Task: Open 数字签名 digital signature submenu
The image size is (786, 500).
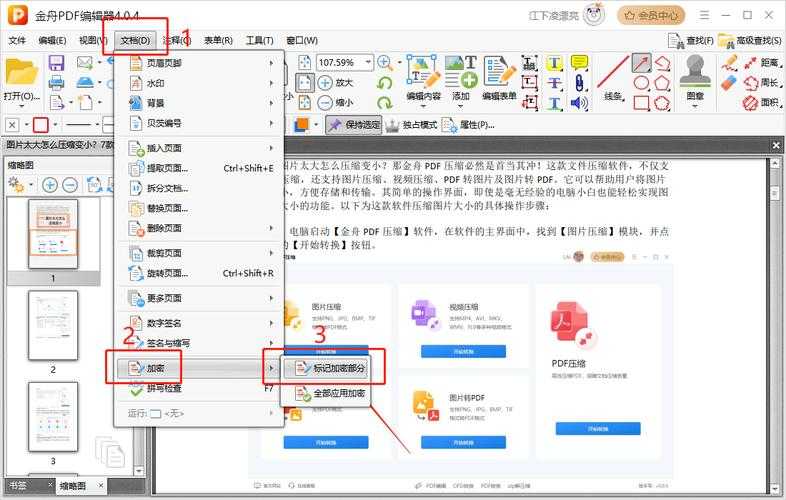Action: click(200, 323)
